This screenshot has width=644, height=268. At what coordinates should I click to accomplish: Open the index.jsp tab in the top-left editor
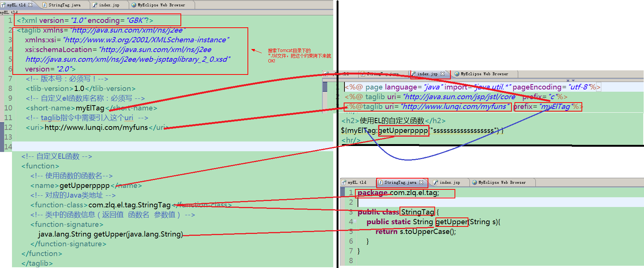coord(109,5)
